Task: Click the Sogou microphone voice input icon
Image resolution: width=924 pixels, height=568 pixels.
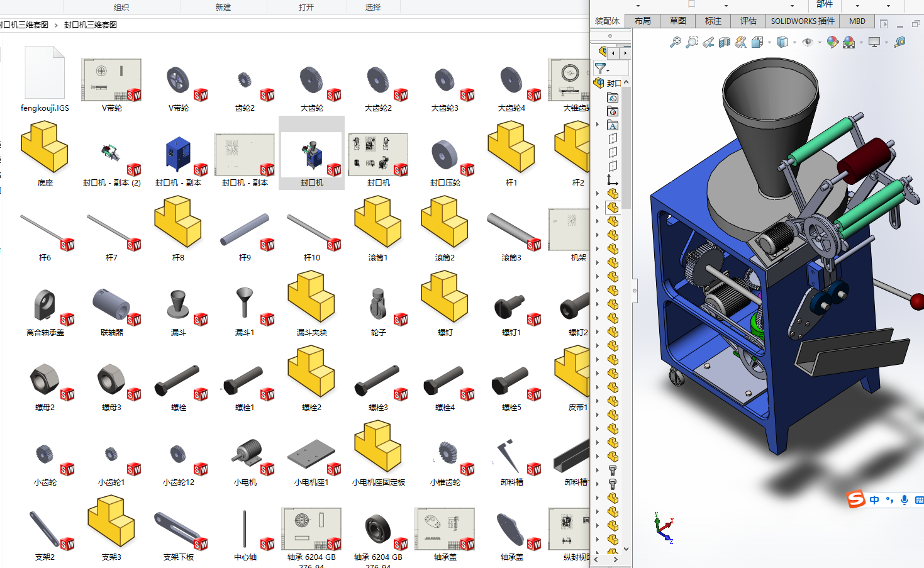Action: (x=905, y=500)
